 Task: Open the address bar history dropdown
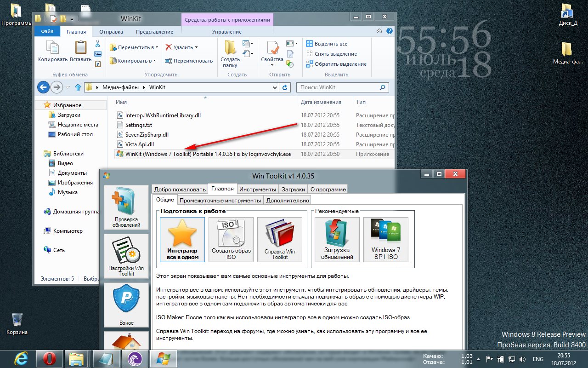click(275, 87)
